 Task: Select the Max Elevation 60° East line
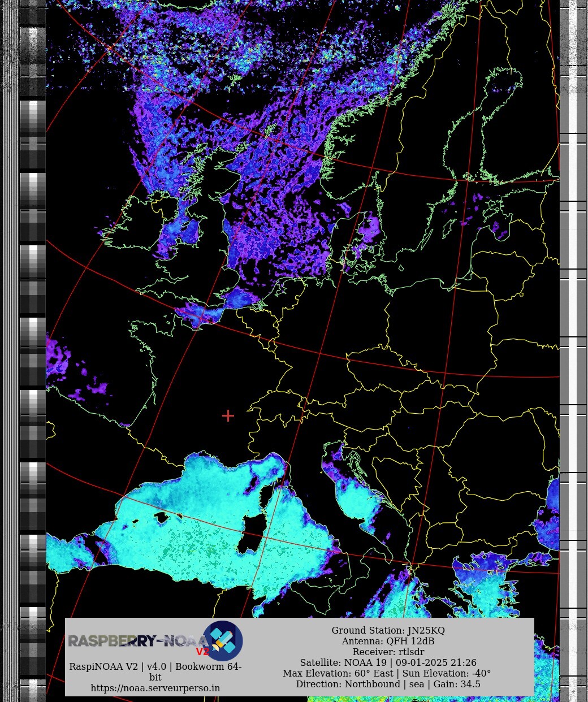coord(387,673)
